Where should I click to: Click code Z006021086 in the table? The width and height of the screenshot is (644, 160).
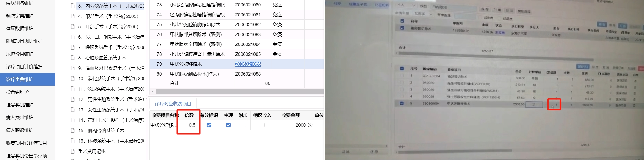(248, 64)
